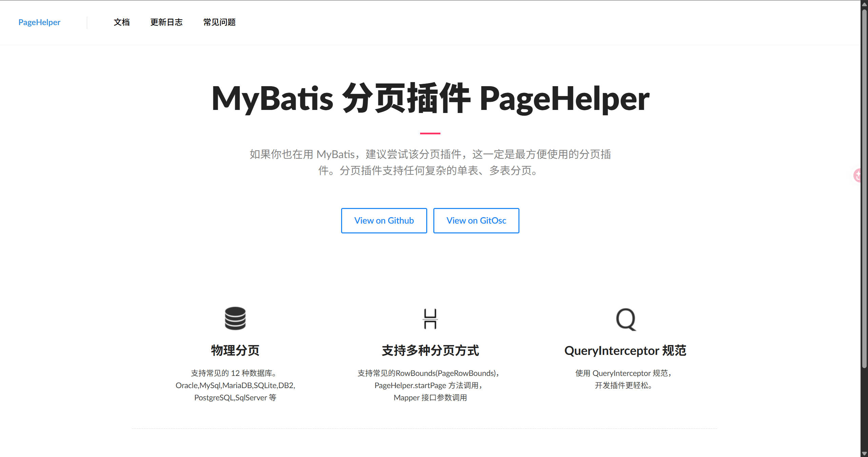Open the 常见问题 navigation item
The height and width of the screenshot is (457, 868).
[x=219, y=22]
